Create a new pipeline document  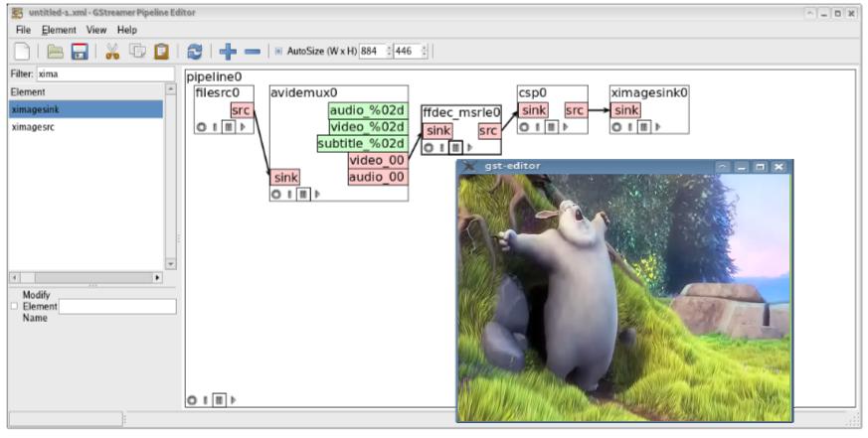tap(22, 52)
